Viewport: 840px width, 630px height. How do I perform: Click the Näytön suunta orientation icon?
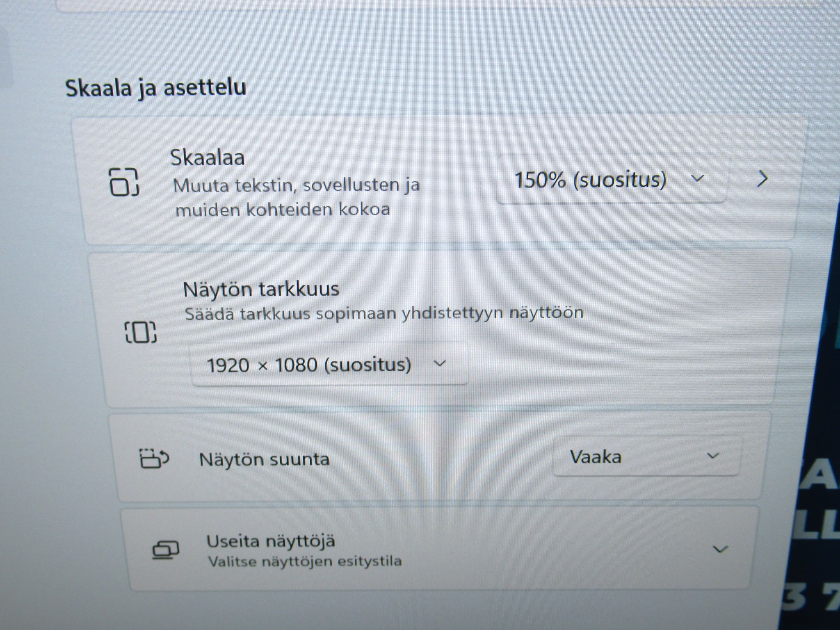[x=155, y=458]
